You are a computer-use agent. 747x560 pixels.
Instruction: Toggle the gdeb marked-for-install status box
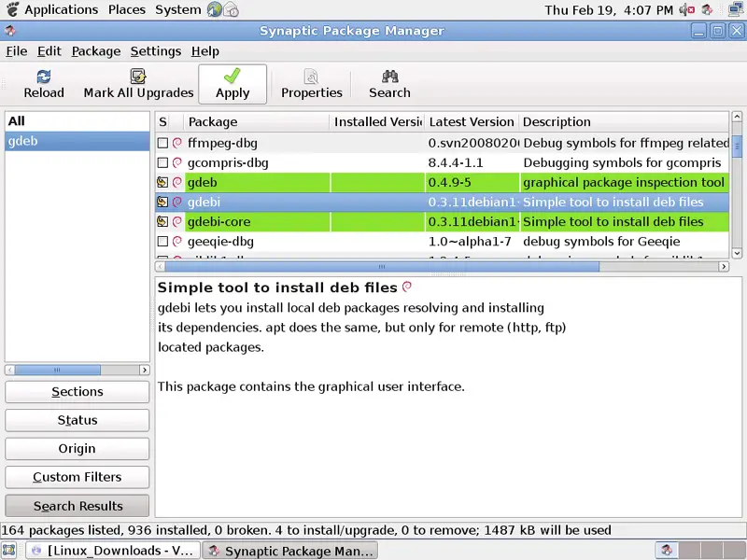click(x=162, y=182)
